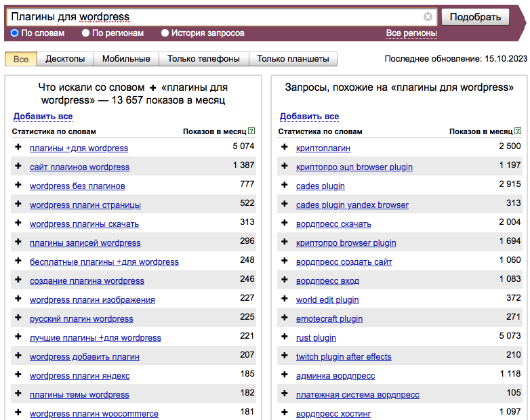
Task: Switch to the 'Только планшеты' tab
Action: (x=293, y=59)
